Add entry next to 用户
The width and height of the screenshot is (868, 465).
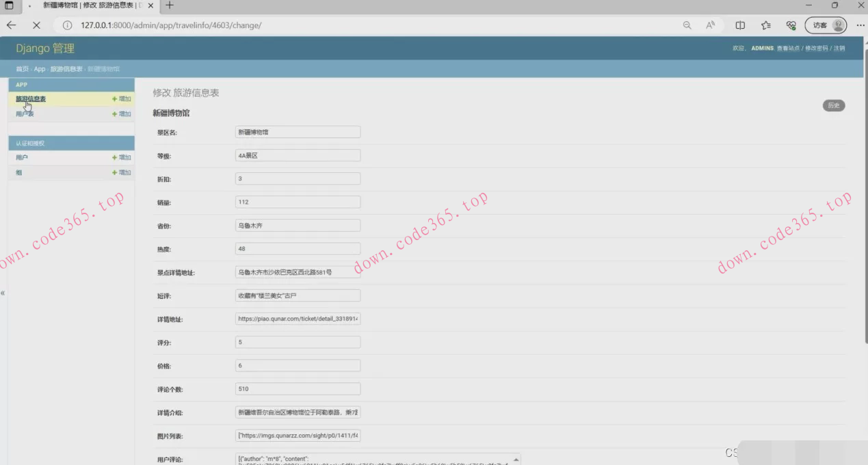click(121, 157)
